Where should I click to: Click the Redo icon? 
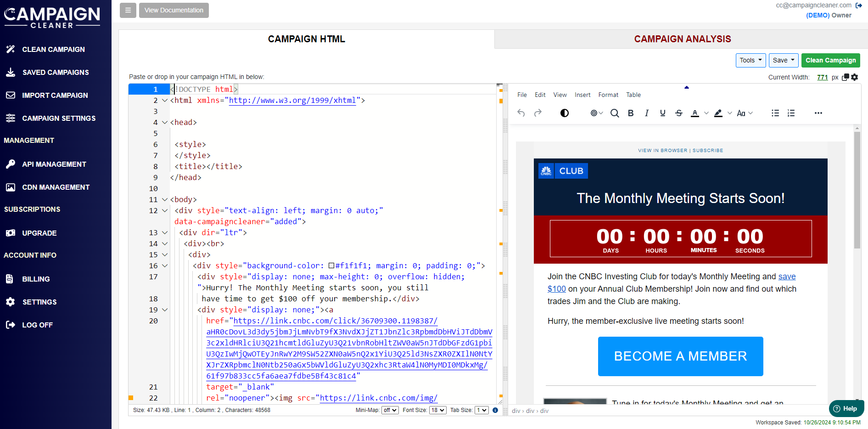pyautogui.click(x=538, y=113)
